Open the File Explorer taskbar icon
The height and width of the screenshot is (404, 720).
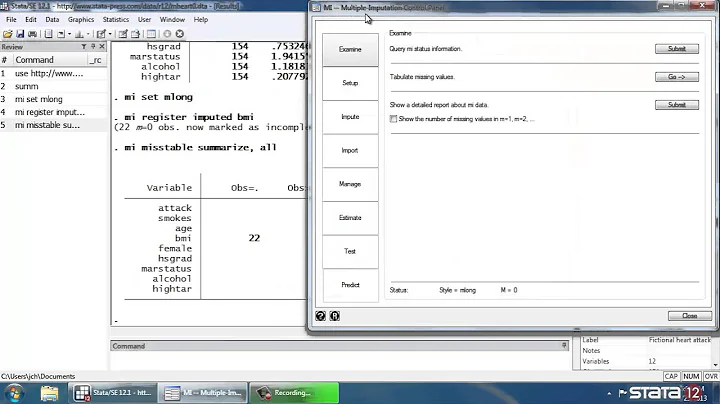tap(49, 393)
